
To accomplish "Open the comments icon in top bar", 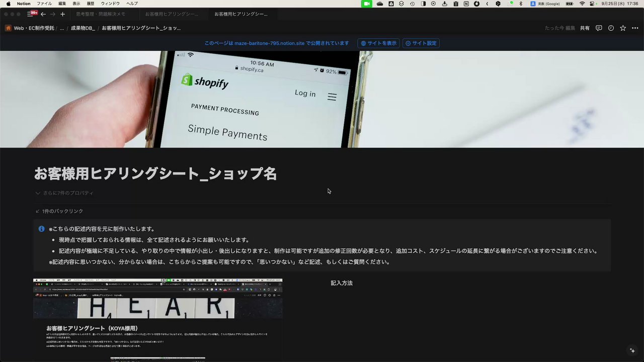I will click(x=599, y=28).
